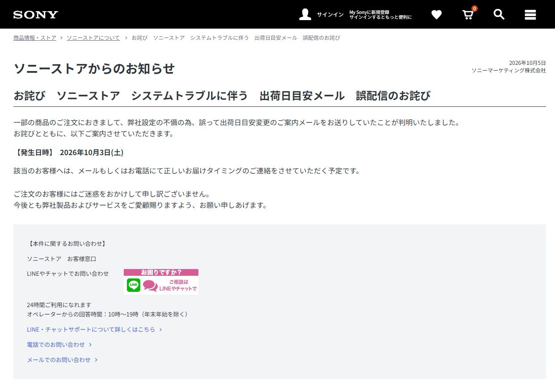This screenshot has height=392, width=555.
Task: Click the ソニーストアからのお知らせ heading
Action: coord(94,69)
